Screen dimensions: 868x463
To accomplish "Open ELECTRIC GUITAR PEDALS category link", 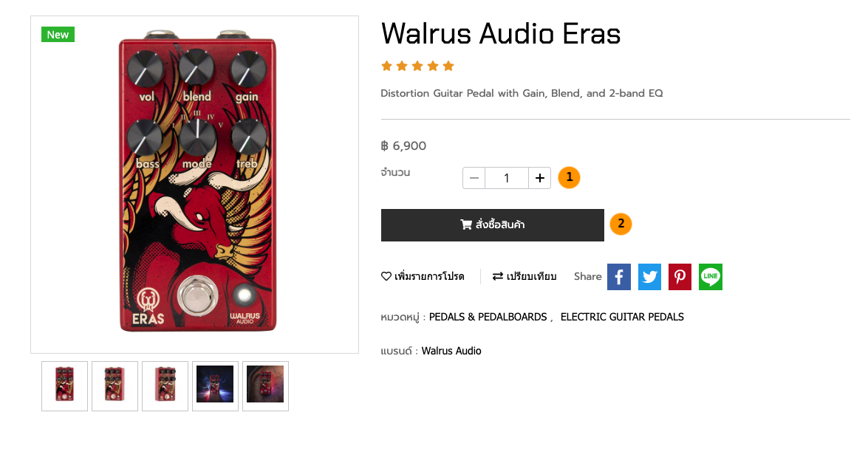I will [622, 317].
